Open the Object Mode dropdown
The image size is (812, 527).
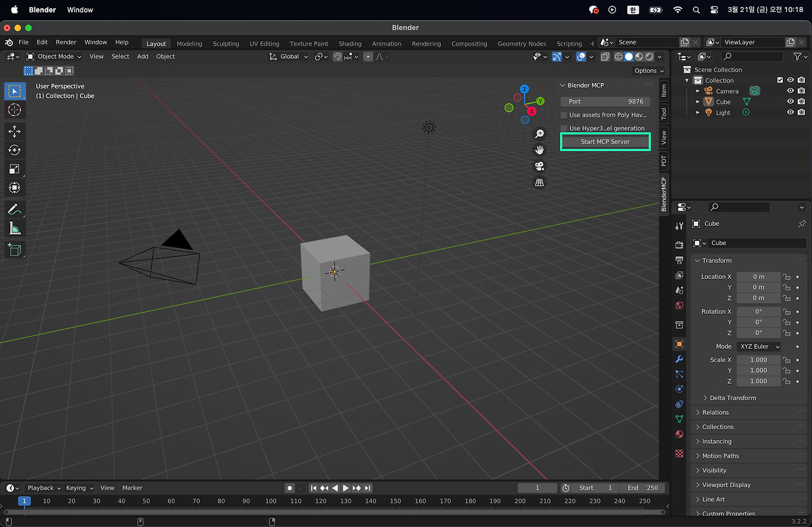[x=55, y=56]
